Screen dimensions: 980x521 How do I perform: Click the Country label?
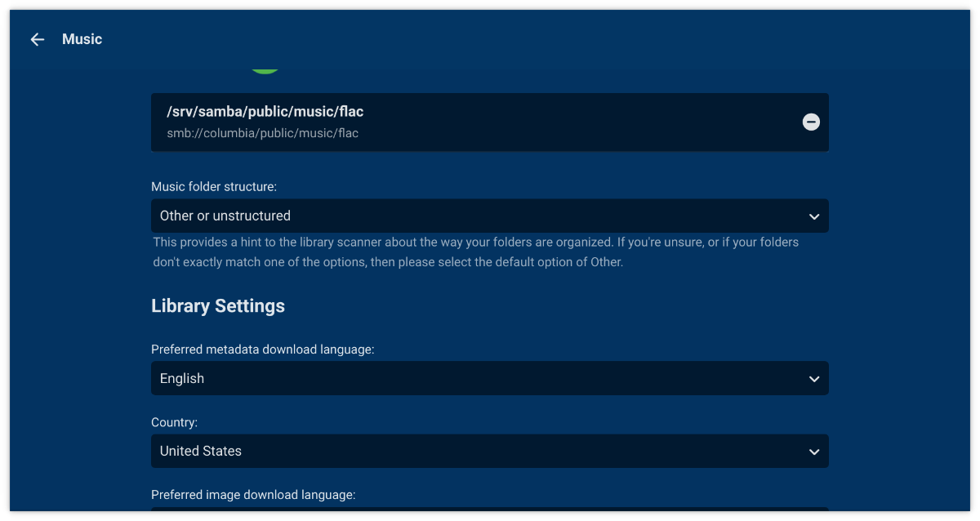click(x=174, y=422)
